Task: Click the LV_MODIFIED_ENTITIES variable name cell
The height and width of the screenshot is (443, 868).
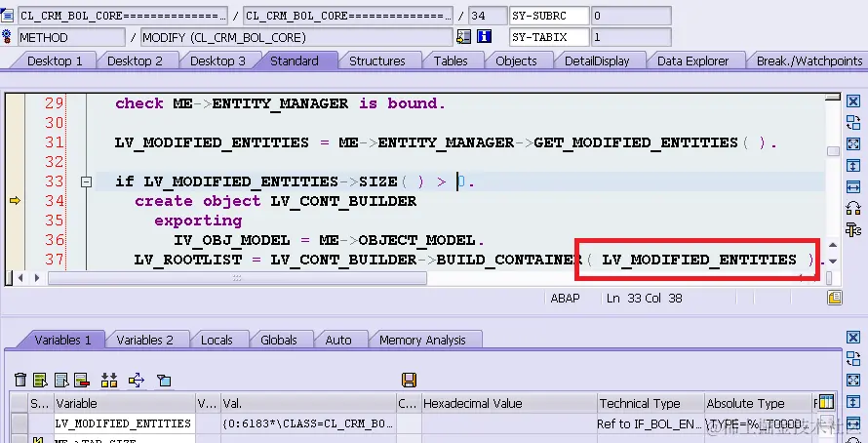Action: (x=125, y=423)
